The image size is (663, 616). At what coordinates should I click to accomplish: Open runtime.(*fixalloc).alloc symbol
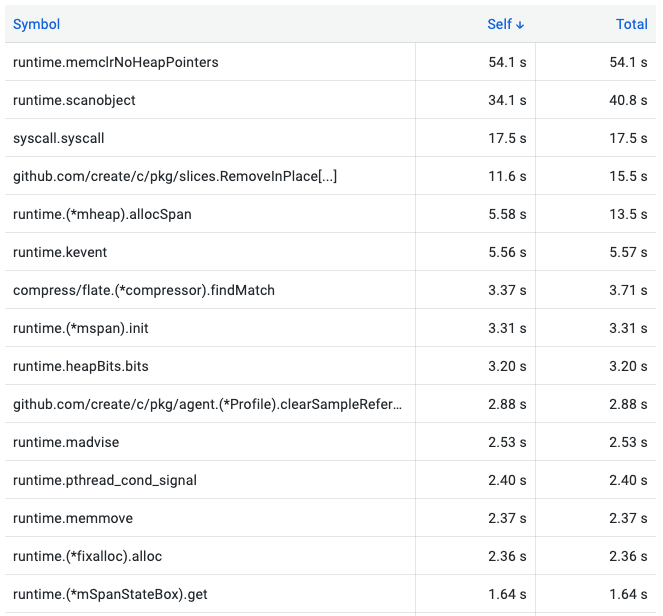coord(91,556)
